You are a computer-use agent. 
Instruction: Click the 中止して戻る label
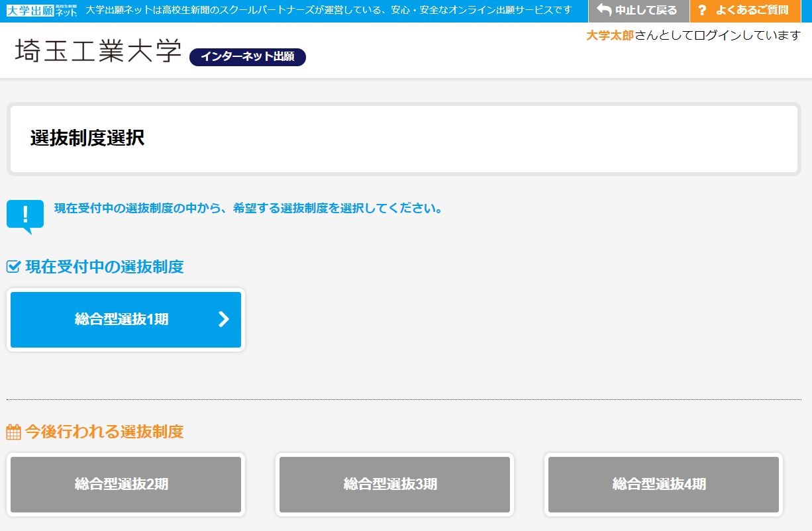tap(646, 11)
